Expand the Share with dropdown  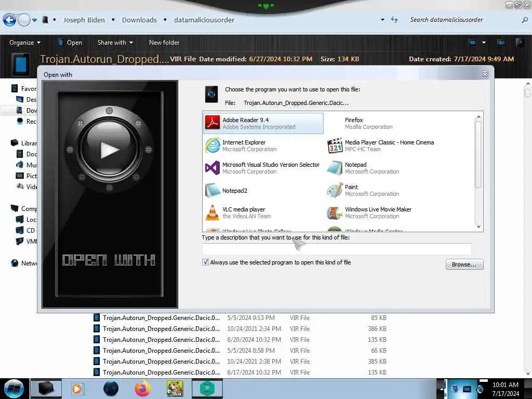[115, 43]
